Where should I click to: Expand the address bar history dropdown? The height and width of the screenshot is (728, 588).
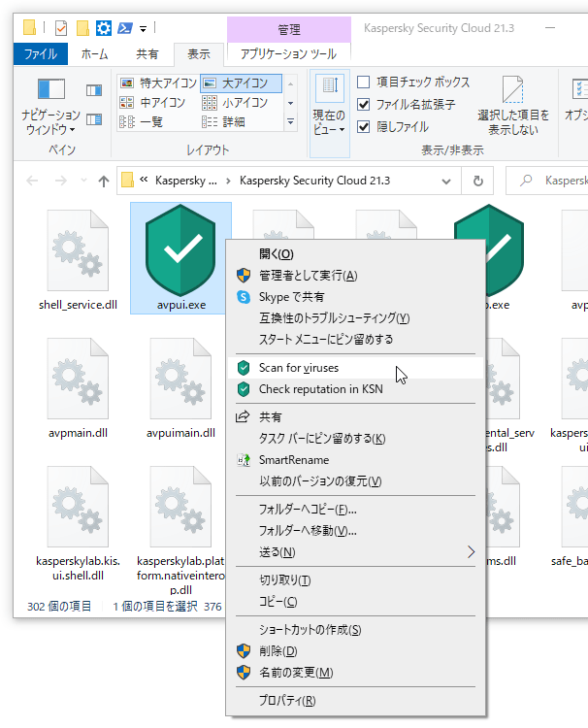446,182
